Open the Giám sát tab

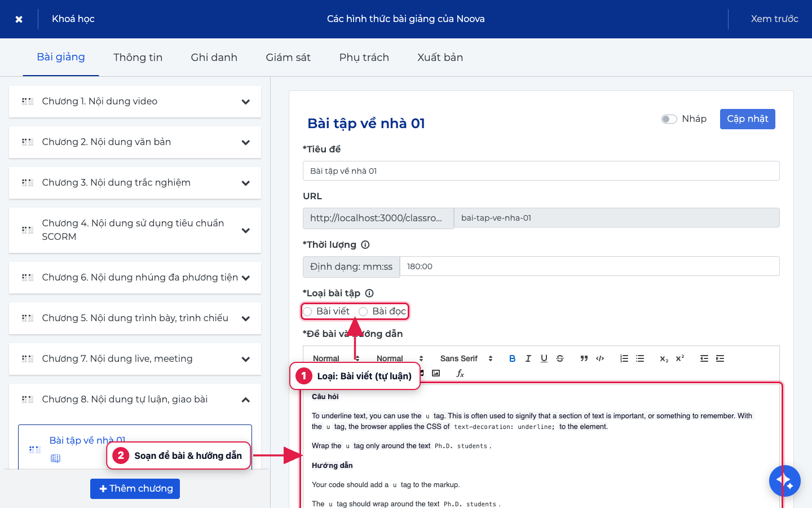pyautogui.click(x=288, y=57)
